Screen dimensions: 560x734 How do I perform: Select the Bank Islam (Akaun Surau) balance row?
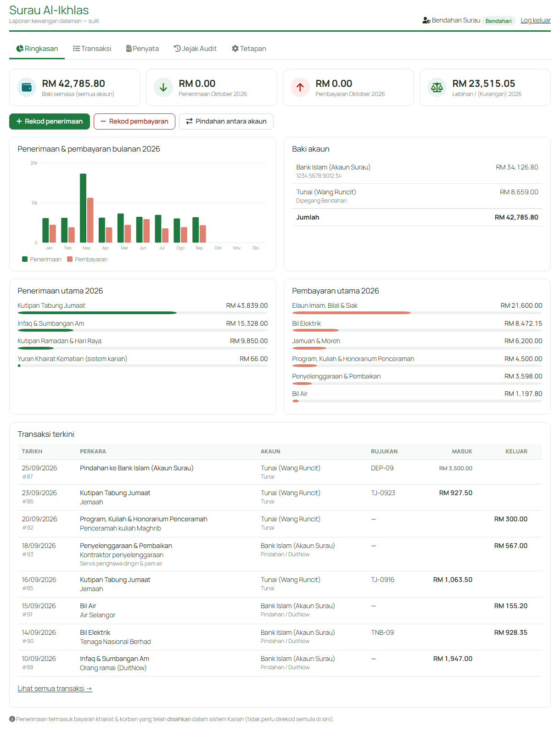417,171
